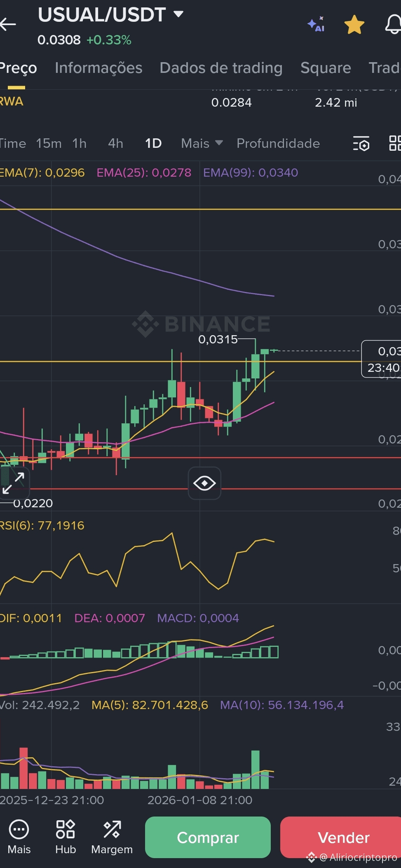The image size is (401, 868).
Task: Tap the MACD value label
Action: [198, 618]
